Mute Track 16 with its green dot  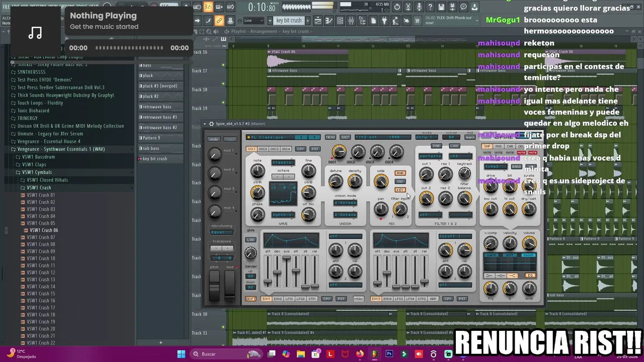223,65
